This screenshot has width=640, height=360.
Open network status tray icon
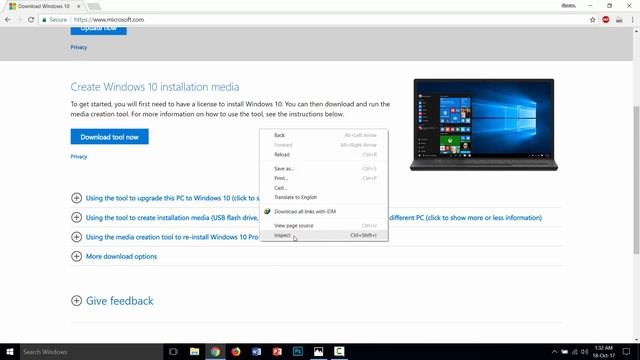click(575, 352)
